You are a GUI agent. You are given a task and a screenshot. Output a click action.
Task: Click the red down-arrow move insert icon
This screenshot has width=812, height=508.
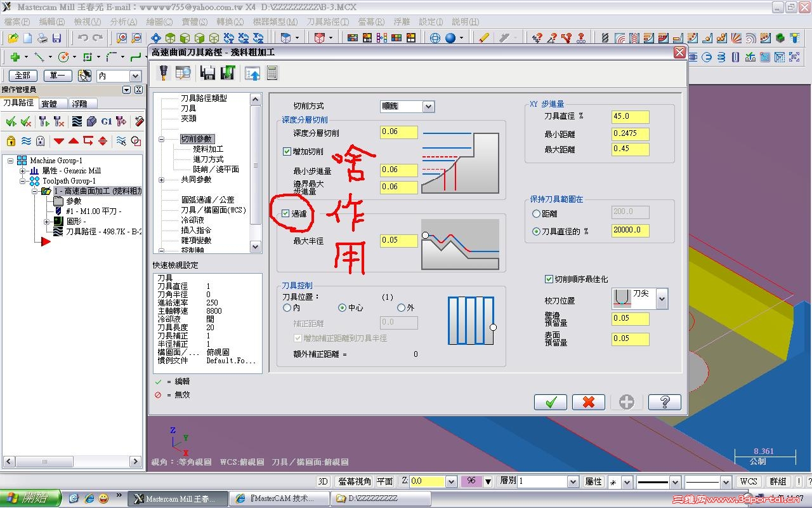[x=59, y=141]
